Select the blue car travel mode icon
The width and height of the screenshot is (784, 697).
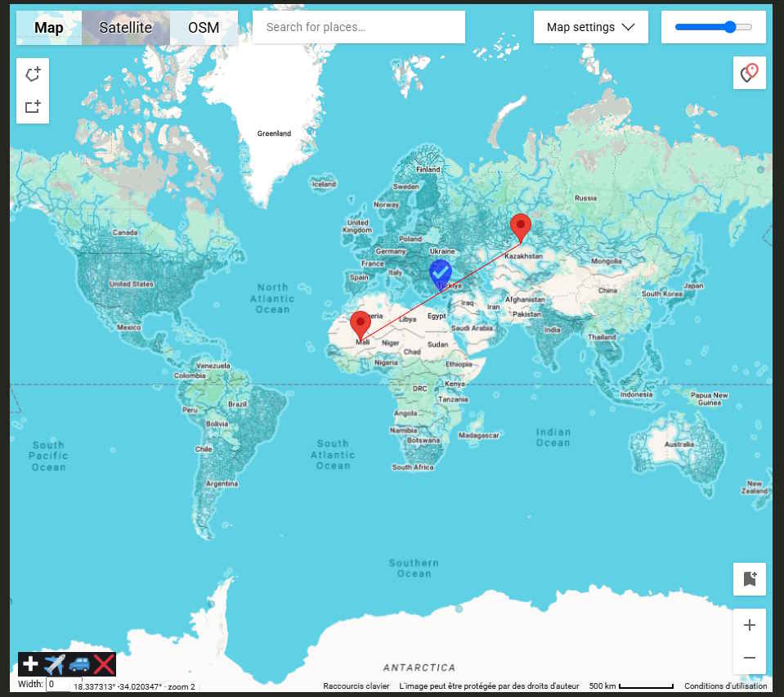click(79, 664)
